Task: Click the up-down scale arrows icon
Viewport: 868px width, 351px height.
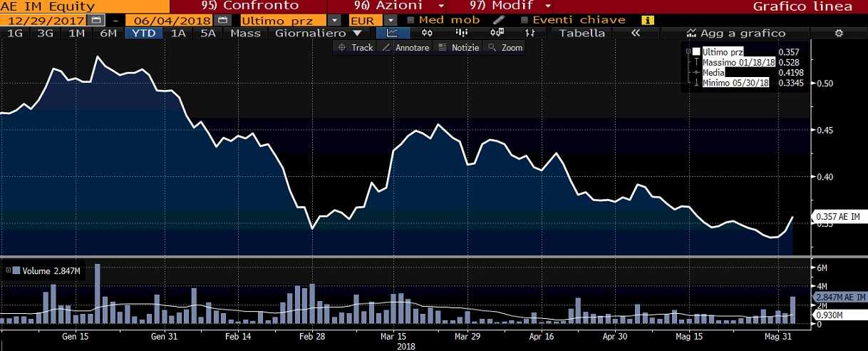Action: [529, 33]
